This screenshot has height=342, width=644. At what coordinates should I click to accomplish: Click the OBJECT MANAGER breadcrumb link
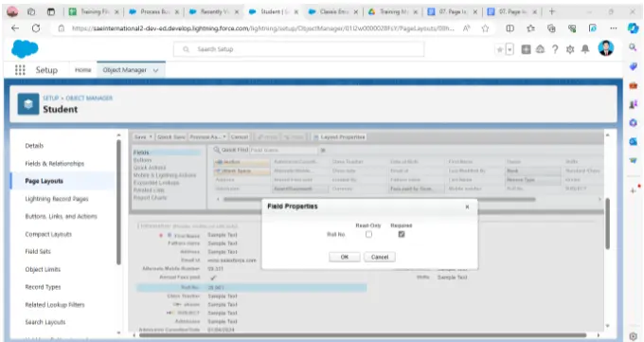coord(89,98)
